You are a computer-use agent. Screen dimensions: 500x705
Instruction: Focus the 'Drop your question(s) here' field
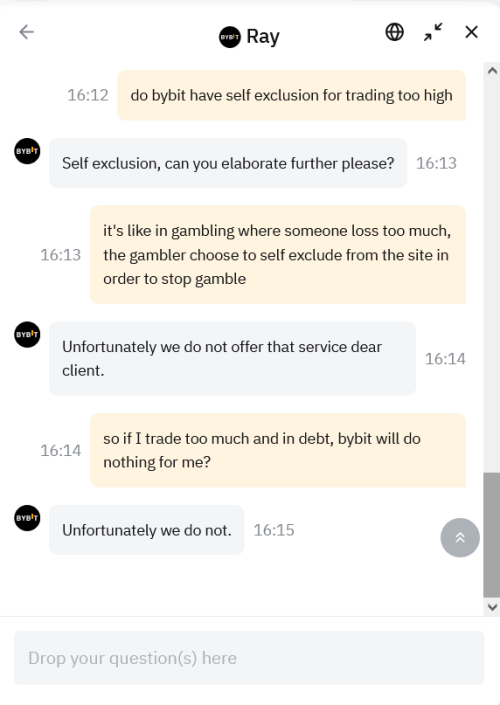coord(249,658)
